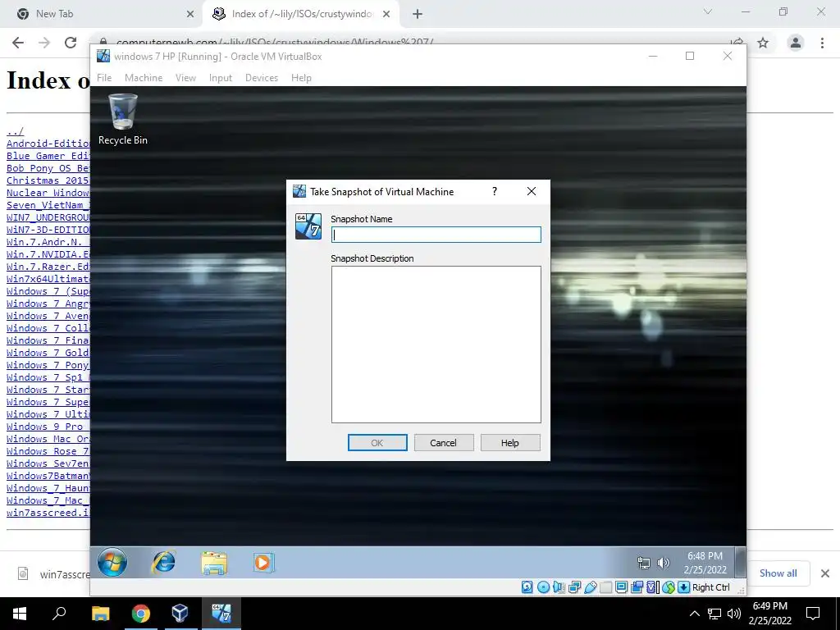This screenshot has height=630, width=840.
Task: Open the win7asscreed link in listing
Action: coord(48,513)
